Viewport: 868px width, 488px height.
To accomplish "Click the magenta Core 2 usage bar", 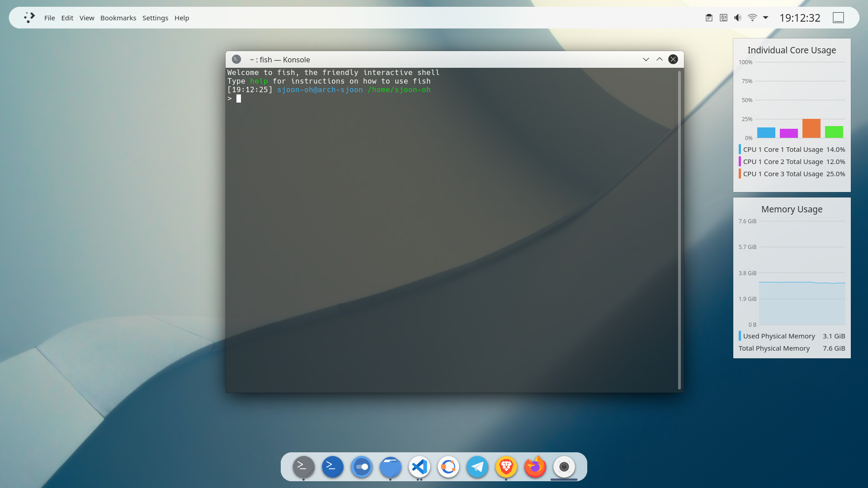I will [788, 133].
